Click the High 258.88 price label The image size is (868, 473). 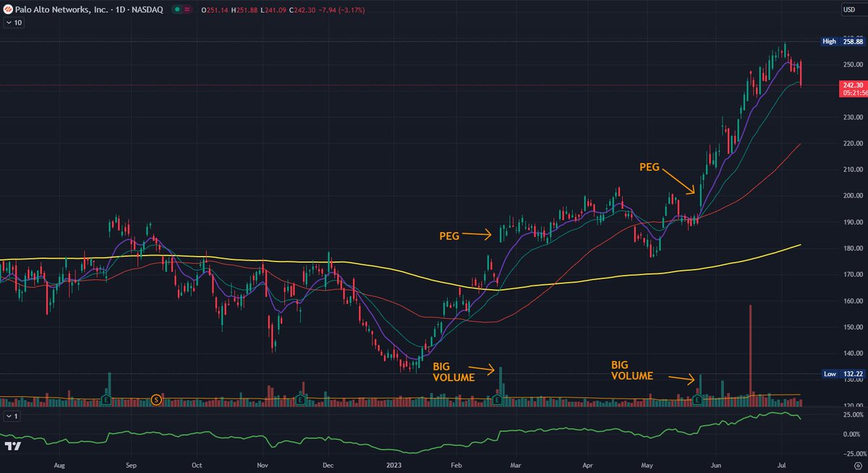pyautogui.click(x=843, y=42)
